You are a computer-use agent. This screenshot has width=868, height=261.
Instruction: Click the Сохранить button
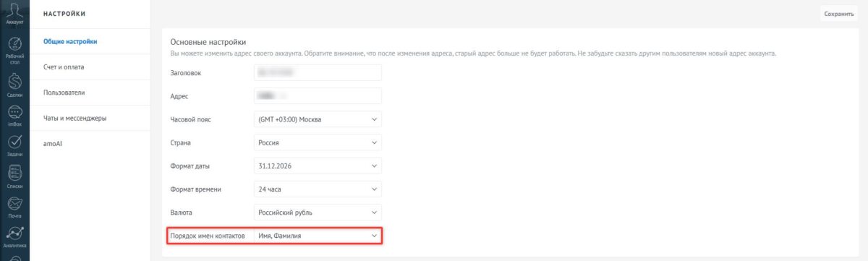tap(839, 13)
